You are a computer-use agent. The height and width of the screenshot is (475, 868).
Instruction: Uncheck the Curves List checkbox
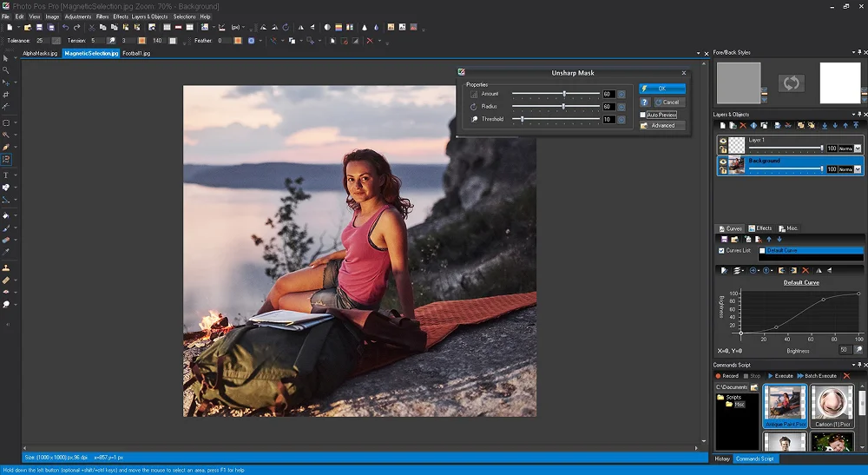coord(721,250)
